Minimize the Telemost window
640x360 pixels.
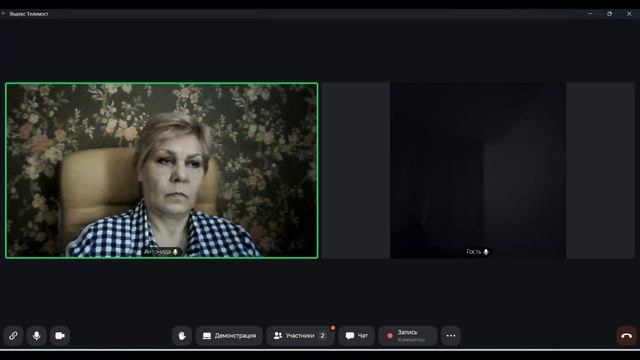click(590, 13)
